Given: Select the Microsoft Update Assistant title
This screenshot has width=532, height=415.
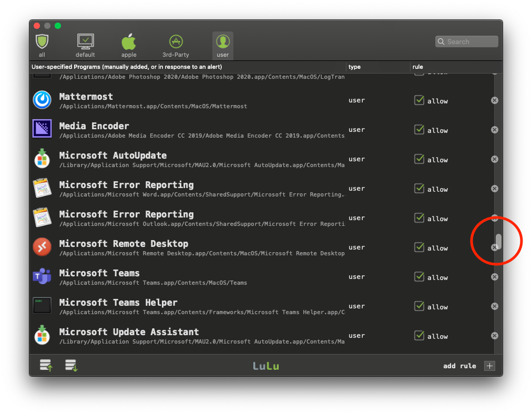Looking at the screenshot, I should [x=129, y=332].
